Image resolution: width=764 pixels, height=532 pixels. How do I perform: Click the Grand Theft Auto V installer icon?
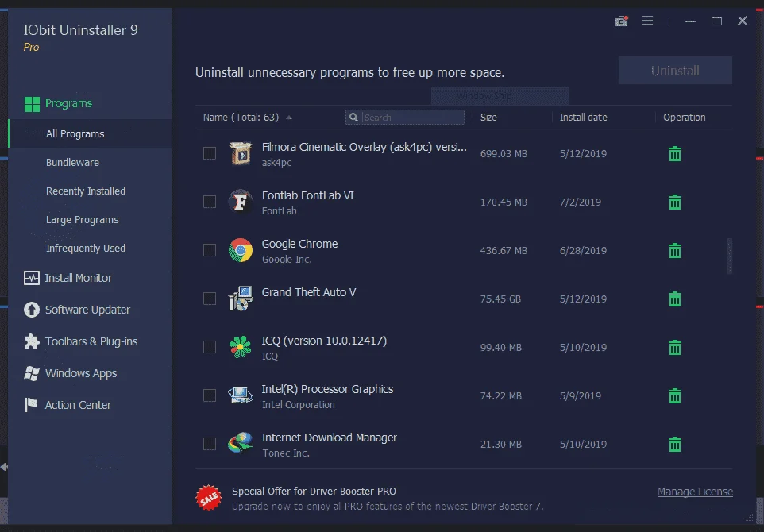point(241,299)
